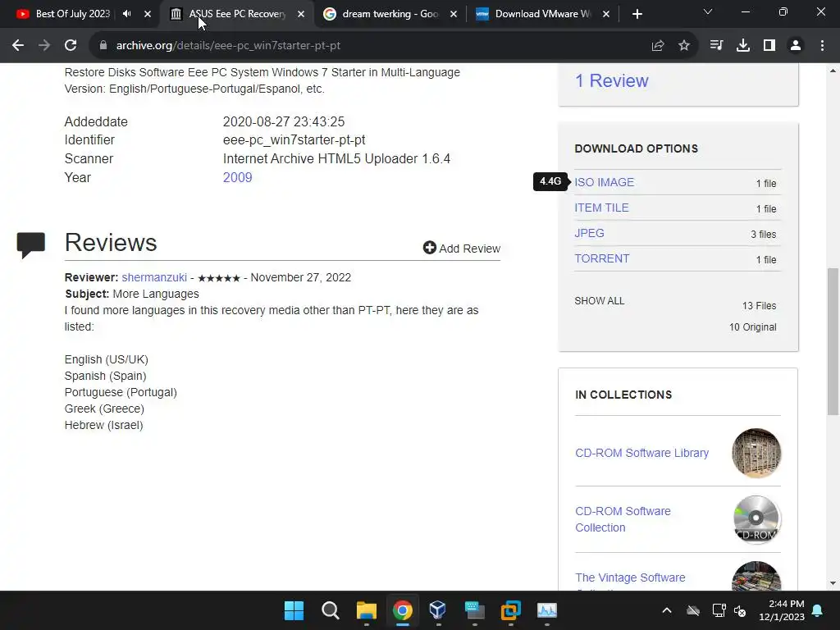Click the Reviews speech bubble icon
Viewport: 840px width, 630px height.
tap(31, 245)
